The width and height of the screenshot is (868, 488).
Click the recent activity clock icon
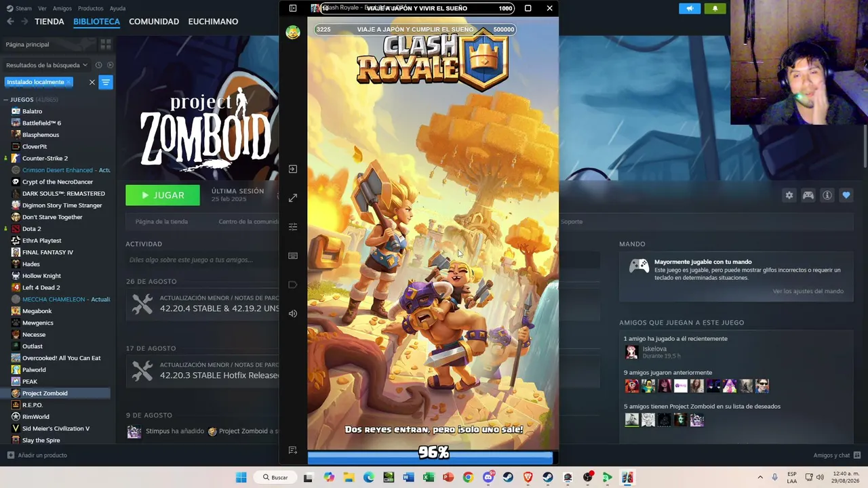pos(98,65)
